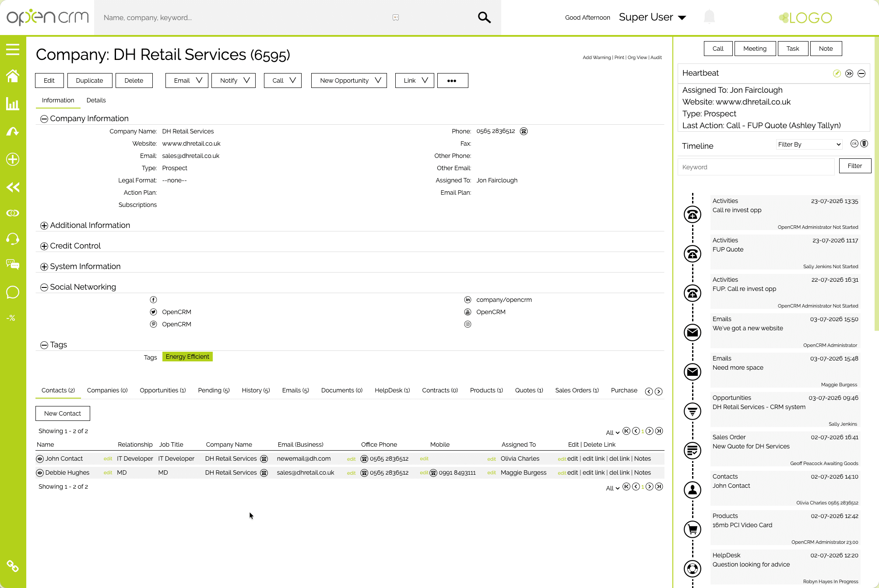Open the reports bar chart icon
This screenshot has width=879, height=588.
pyautogui.click(x=13, y=104)
